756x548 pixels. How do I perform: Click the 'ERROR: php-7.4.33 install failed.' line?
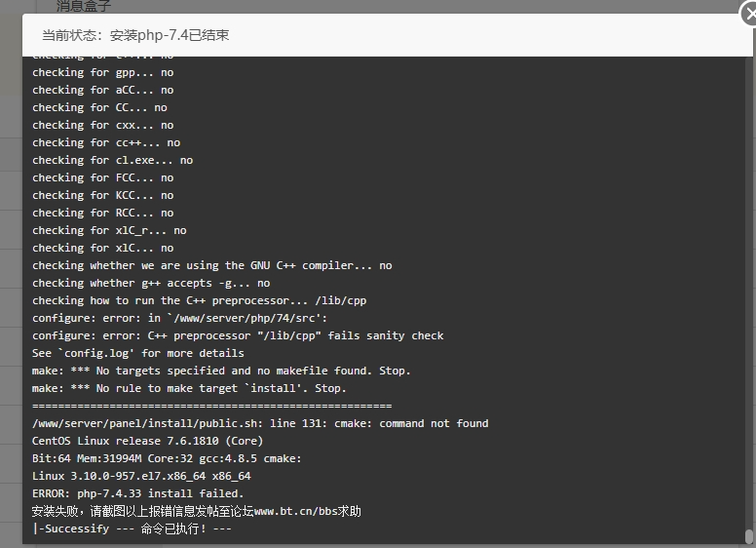[138, 493]
